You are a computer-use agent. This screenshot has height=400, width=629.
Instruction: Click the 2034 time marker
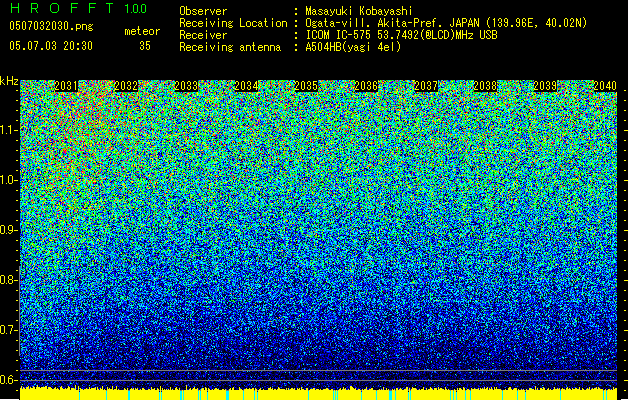pyautogui.click(x=246, y=86)
